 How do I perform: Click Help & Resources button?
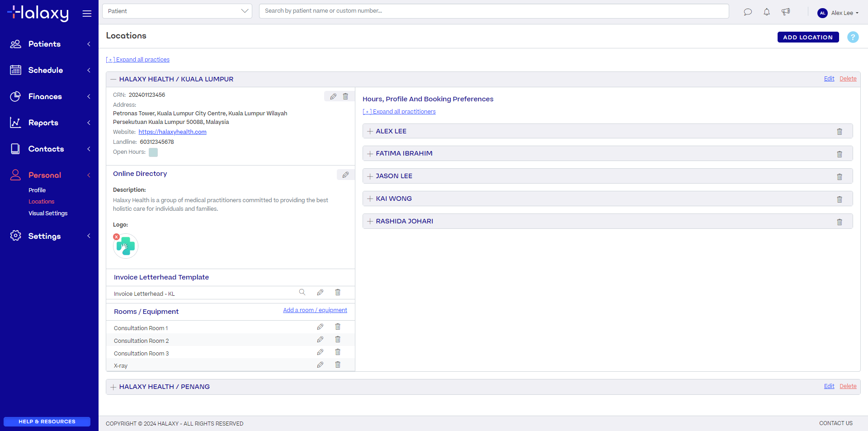tap(47, 422)
